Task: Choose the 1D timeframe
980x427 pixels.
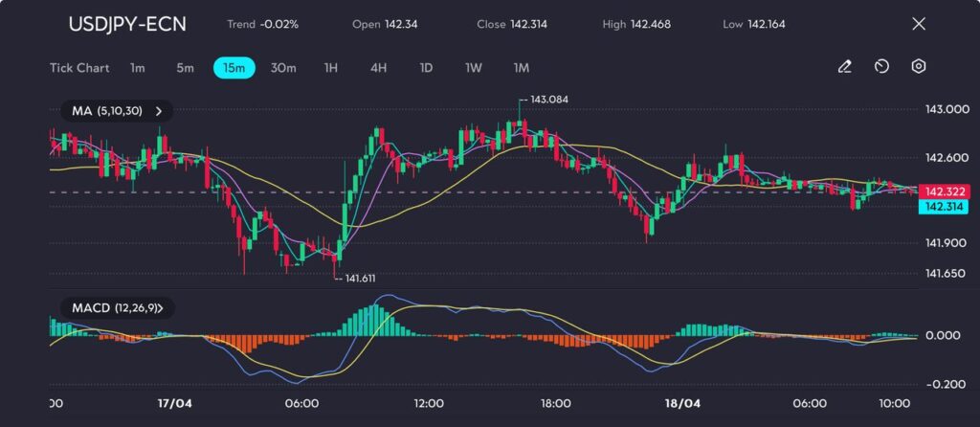Action: click(426, 68)
